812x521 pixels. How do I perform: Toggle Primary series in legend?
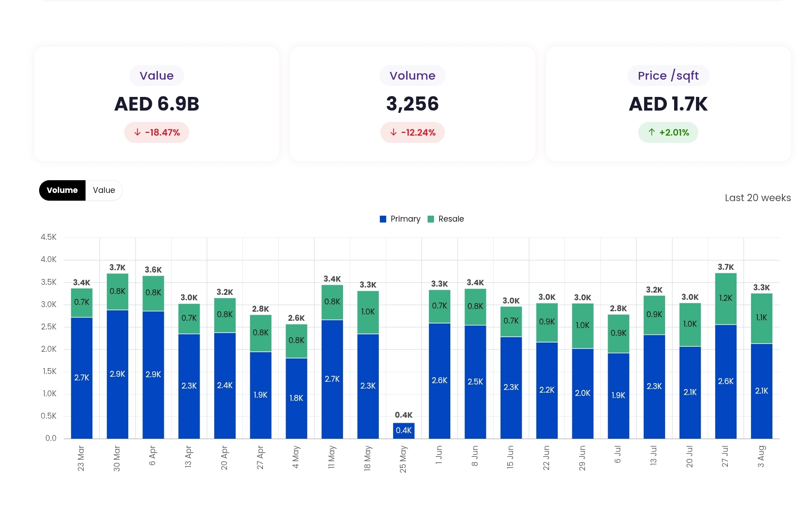pyautogui.click(x=400, y=219)
